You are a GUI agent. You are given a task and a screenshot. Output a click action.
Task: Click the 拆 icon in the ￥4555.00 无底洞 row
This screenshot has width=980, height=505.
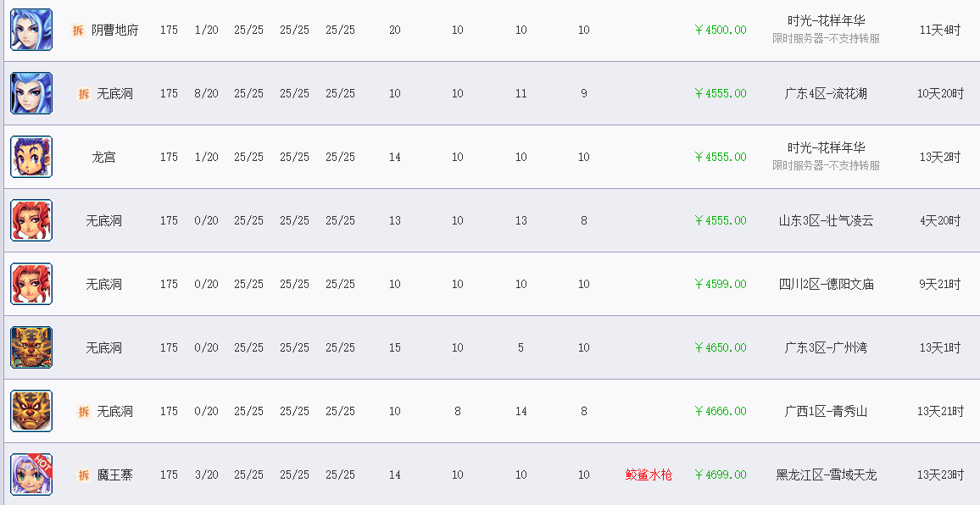pyautogui.click(x=84, y=94)
